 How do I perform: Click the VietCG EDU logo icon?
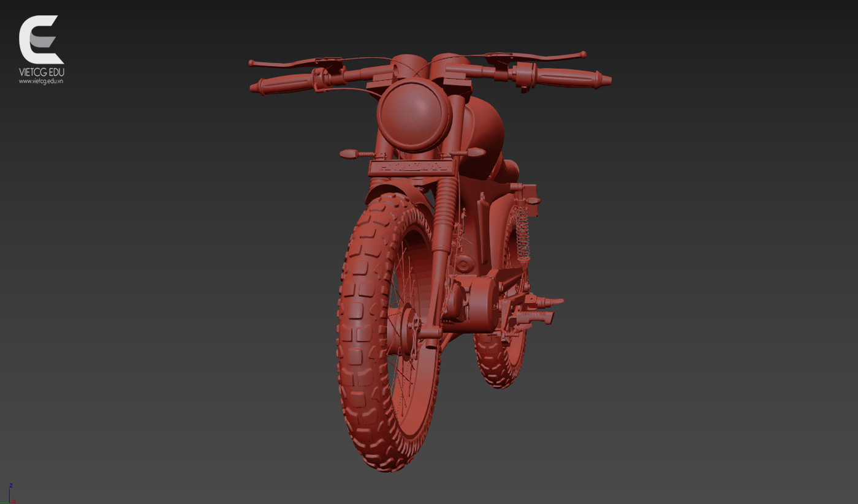coord(40,40)
